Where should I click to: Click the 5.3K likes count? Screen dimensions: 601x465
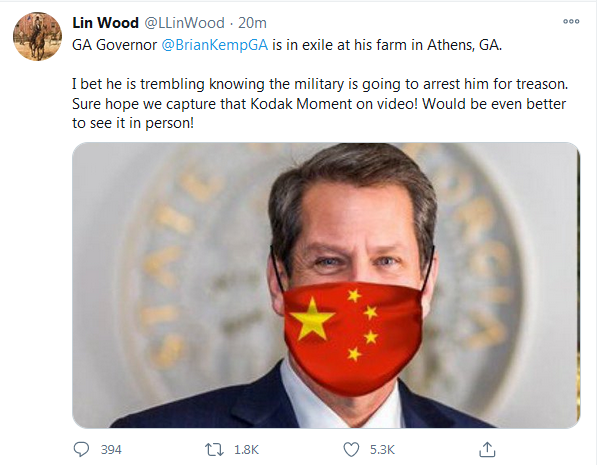[x=382, y=450]
